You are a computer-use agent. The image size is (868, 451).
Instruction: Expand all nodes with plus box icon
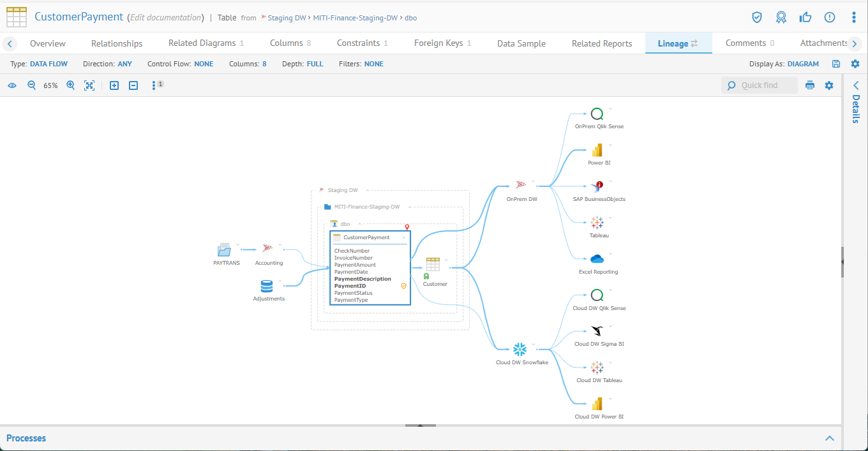coord(114,85)
